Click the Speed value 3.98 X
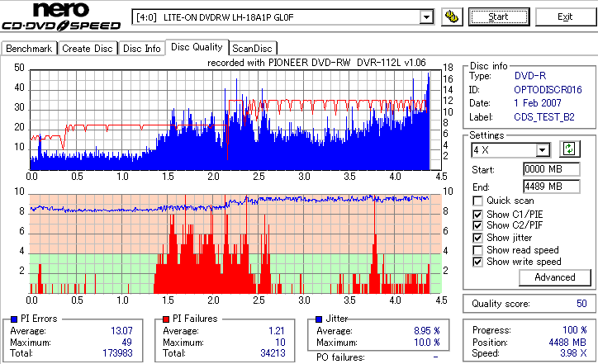The image size is (598, 364). 573,353
